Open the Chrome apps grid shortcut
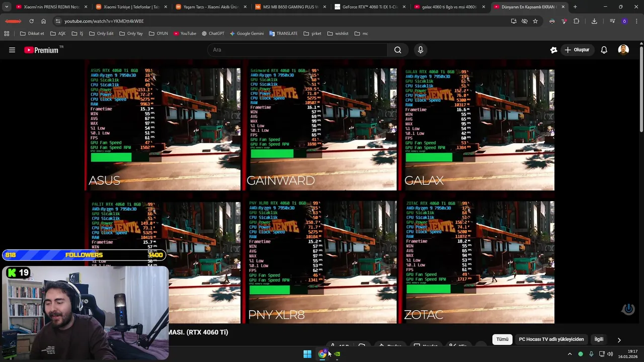 click(7, 34)
